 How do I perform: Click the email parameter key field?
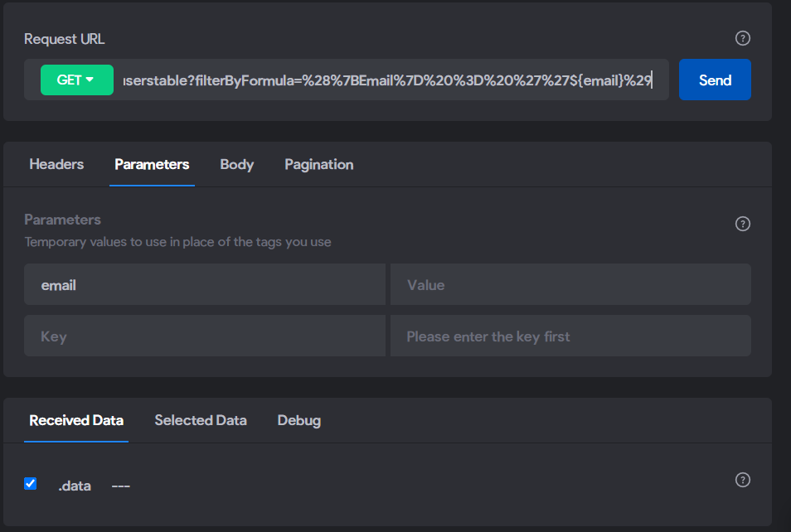pos(204,284)
